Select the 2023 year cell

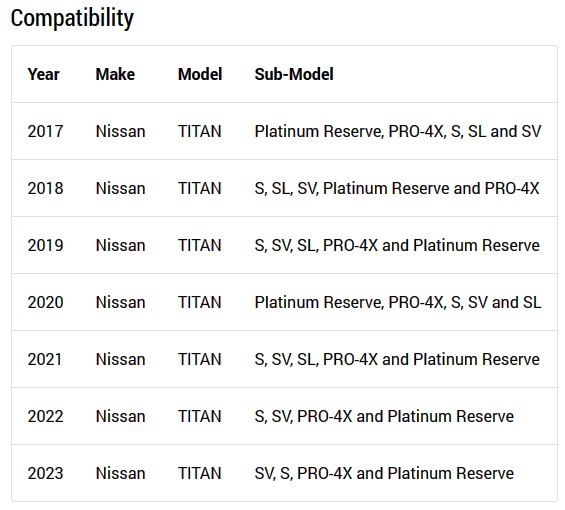point(45,473)
